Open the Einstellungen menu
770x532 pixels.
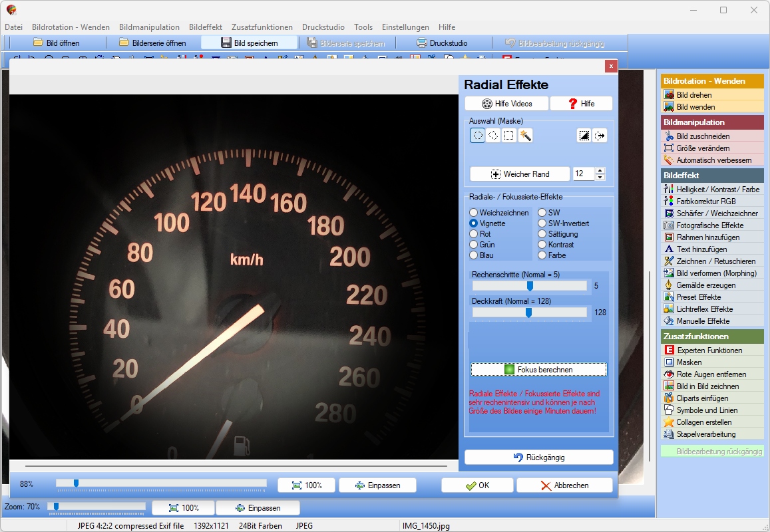click(x=405, y=27)
